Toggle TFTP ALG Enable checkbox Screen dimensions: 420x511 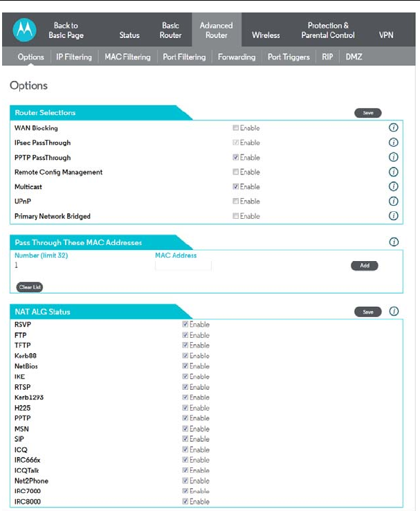click(185, 345)
